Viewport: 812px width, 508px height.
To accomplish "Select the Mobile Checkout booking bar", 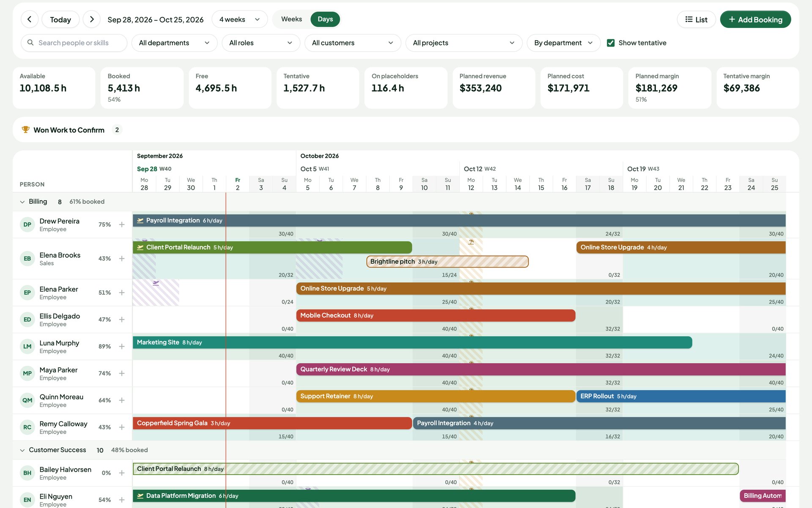I will click(436, 315).
